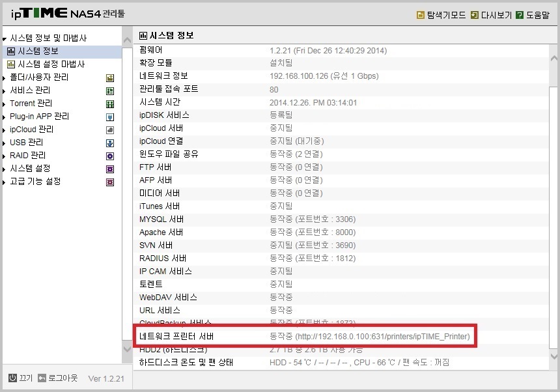Click the 시스템 정보 panel header icon
Viewport: 560px width, 392px height.
coord(143,35)
